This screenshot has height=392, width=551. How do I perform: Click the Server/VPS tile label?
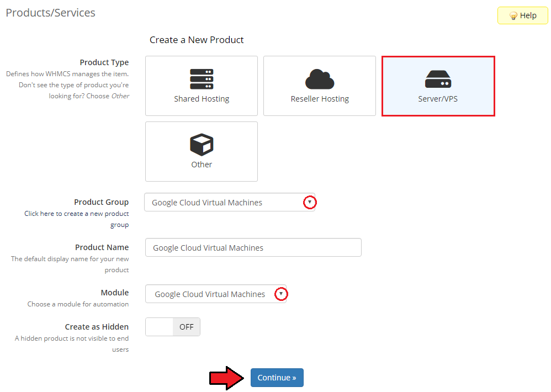coord(438,99)
